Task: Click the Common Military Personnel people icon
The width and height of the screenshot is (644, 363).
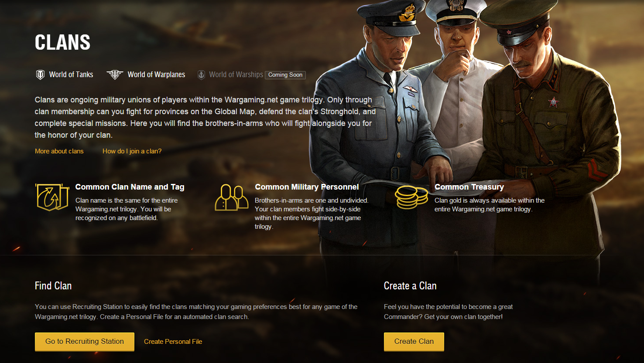Action: [x=232, y=197]
